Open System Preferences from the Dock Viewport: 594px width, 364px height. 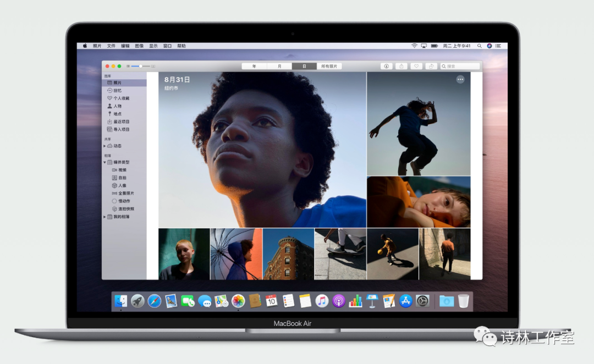pyautogui.click(x=422, y=301)
